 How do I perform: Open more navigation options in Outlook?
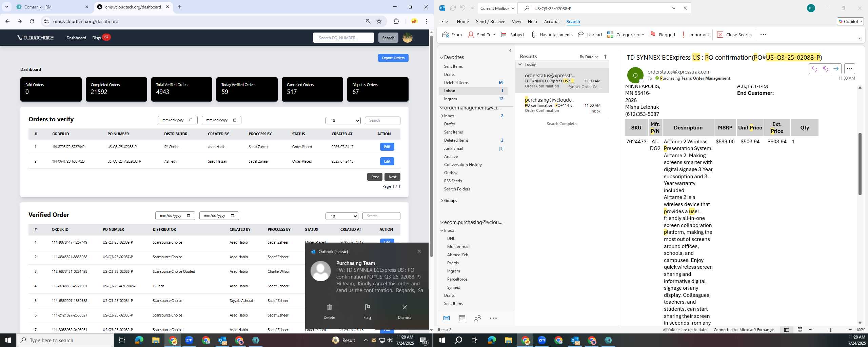tap(493, 318)
